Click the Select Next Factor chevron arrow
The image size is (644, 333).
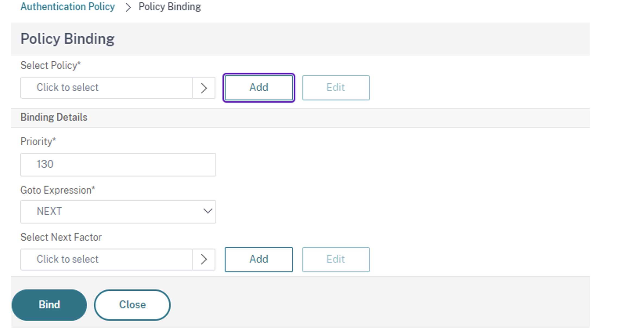204,259
